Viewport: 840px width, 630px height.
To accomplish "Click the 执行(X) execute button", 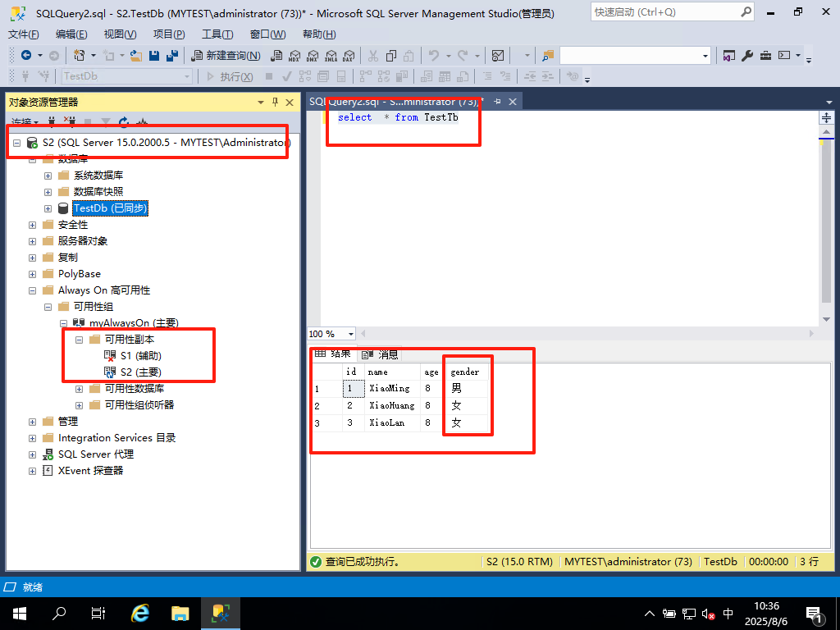I will point(231,76).
